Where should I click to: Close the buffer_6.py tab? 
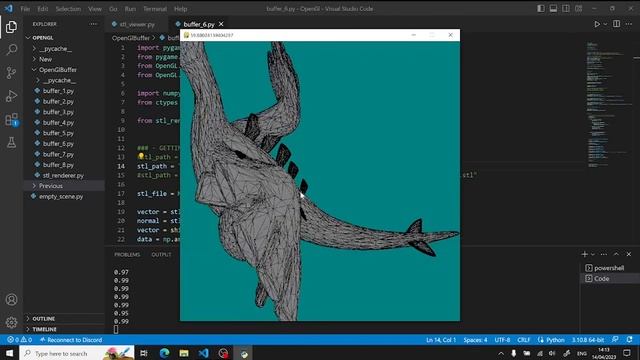[221, 24]
